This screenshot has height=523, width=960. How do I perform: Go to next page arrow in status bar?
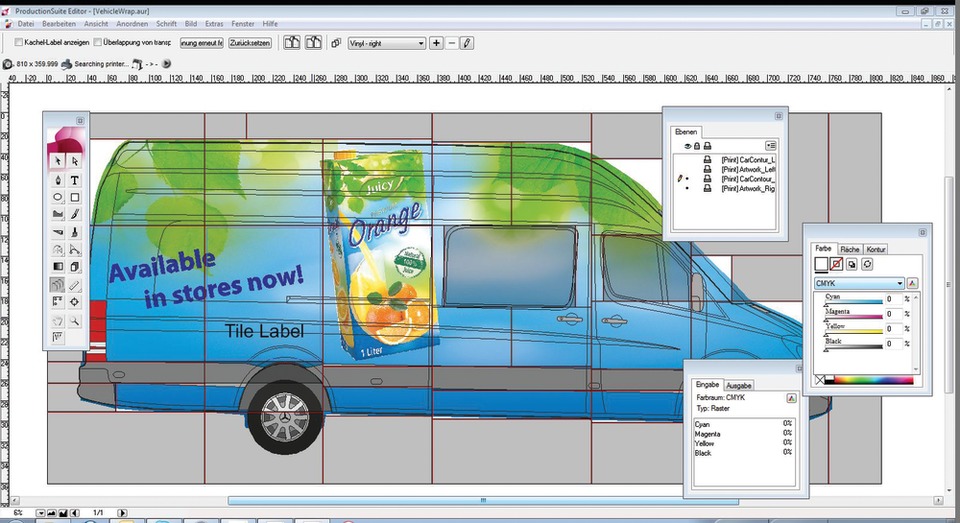pos(122,513)
